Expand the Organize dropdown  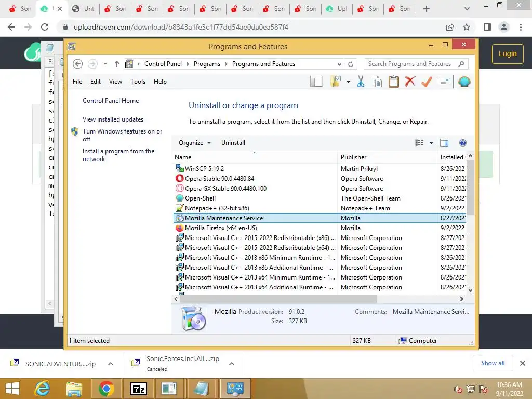pyautogui.click(x=195, y=143)
